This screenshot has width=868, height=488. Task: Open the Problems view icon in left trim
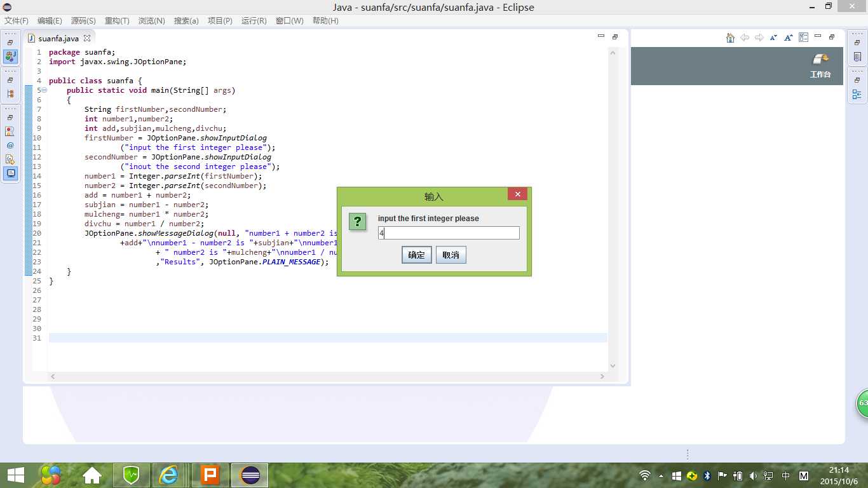10,132
